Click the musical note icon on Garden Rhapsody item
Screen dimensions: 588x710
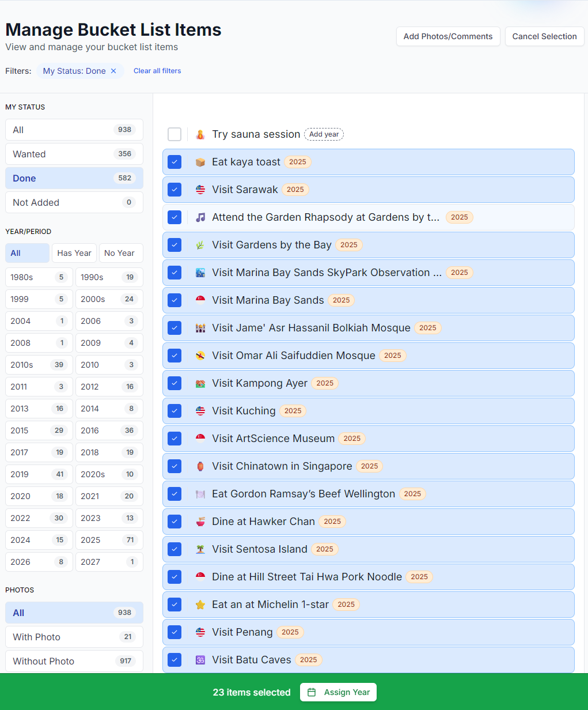click(x=200, y=217)
